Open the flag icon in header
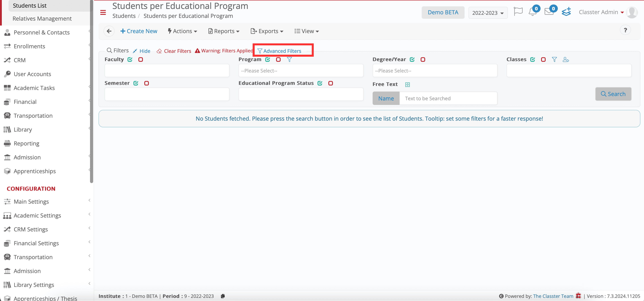 tap(518, 11)
